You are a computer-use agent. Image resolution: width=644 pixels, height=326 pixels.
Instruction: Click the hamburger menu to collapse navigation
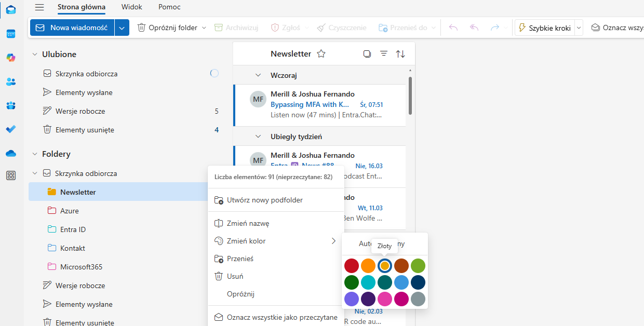coord(39,7)
